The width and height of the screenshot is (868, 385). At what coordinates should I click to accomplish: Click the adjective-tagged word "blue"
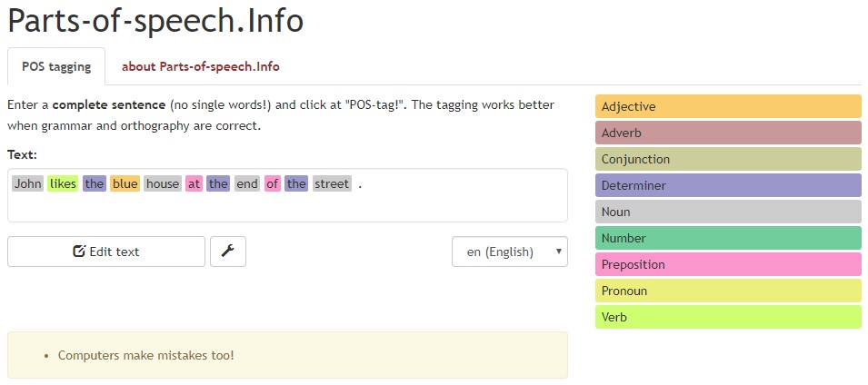(125, 183)
